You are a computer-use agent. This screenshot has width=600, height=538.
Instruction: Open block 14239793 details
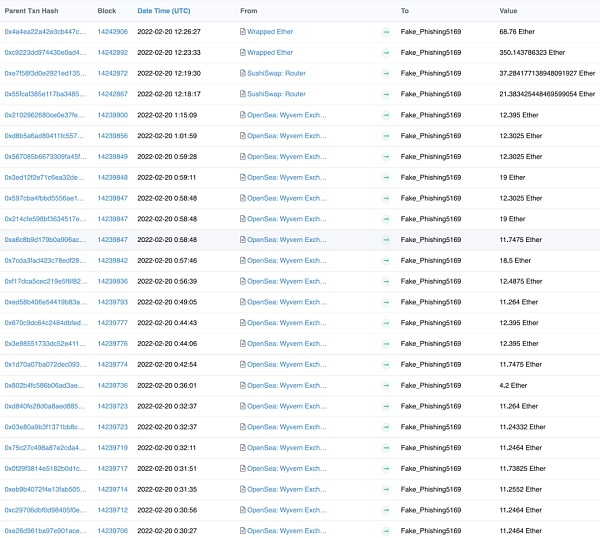pyautogui.click(x=112, y=302)
